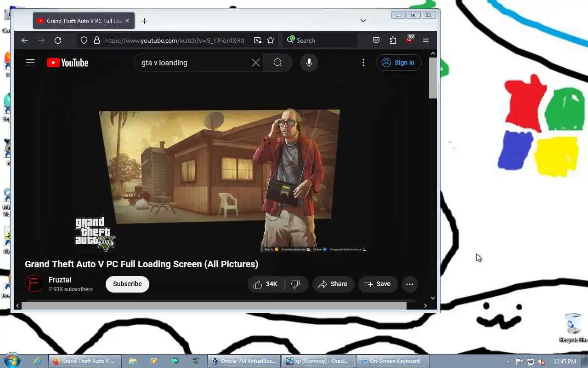
Task: Open picture-in-picture icon in address bar
Action: (257, 40)
